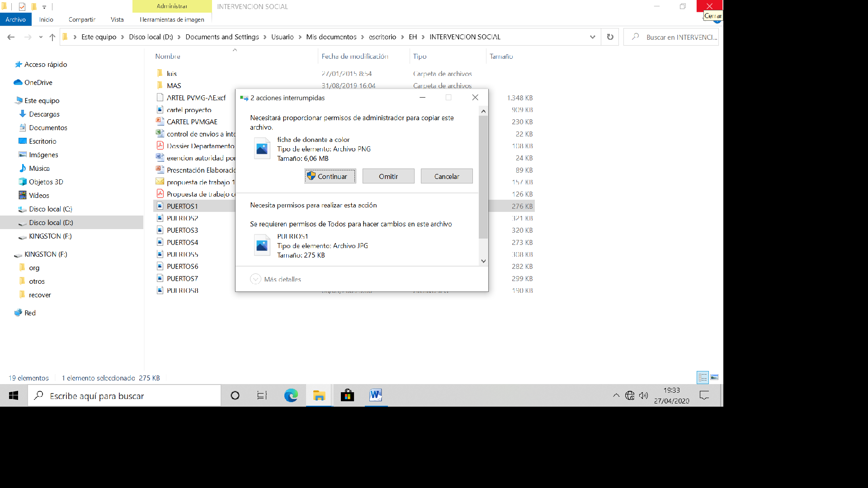Screen dimensions: 868x488
Task: Select OneDrive in navigation pane
Action: pyautogui.click(x=38, y=83)
